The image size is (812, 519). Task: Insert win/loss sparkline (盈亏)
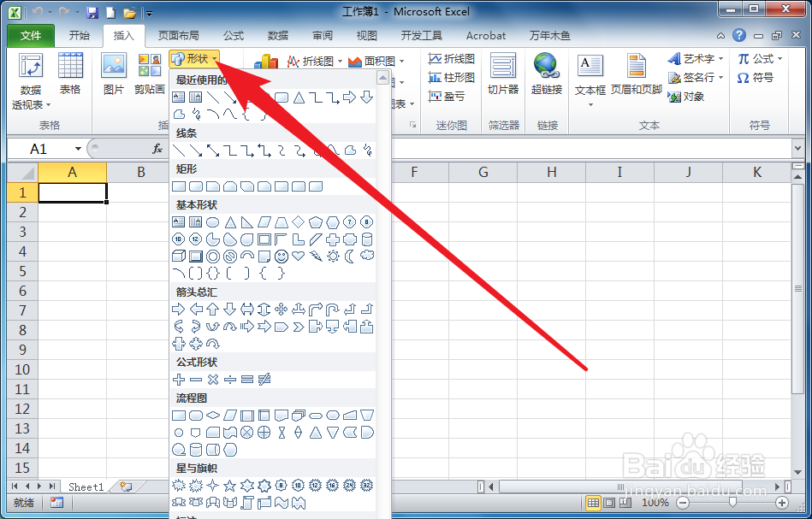click(x=447, y=97)
